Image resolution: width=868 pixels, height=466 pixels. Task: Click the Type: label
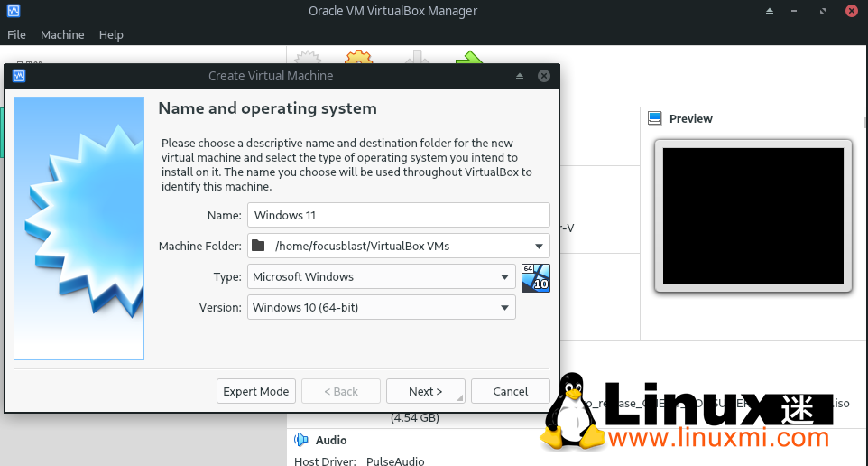pyautogui.click(x=227, y=277)
